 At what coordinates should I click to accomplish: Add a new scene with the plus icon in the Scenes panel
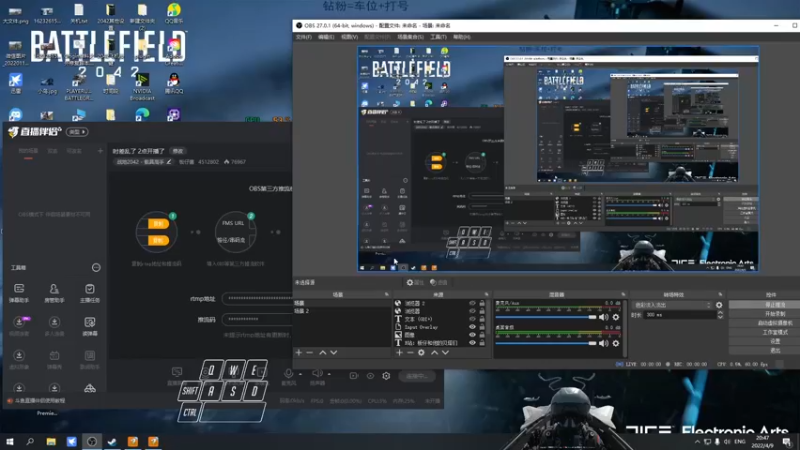tap(299, 353)
